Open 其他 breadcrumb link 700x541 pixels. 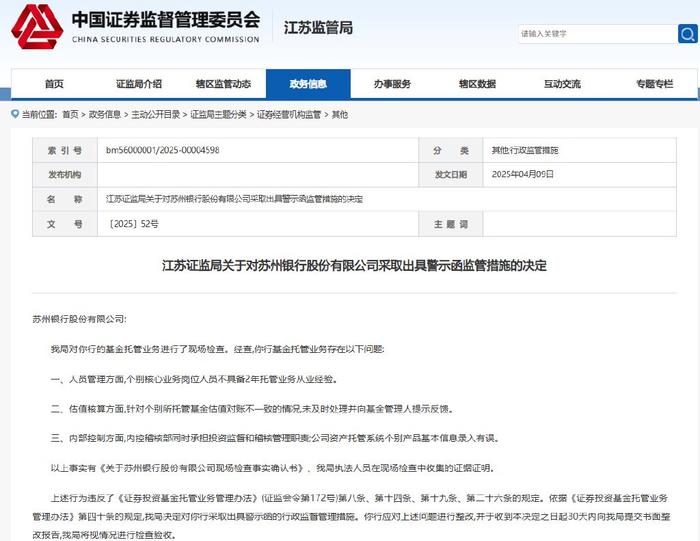pos(340,115)
